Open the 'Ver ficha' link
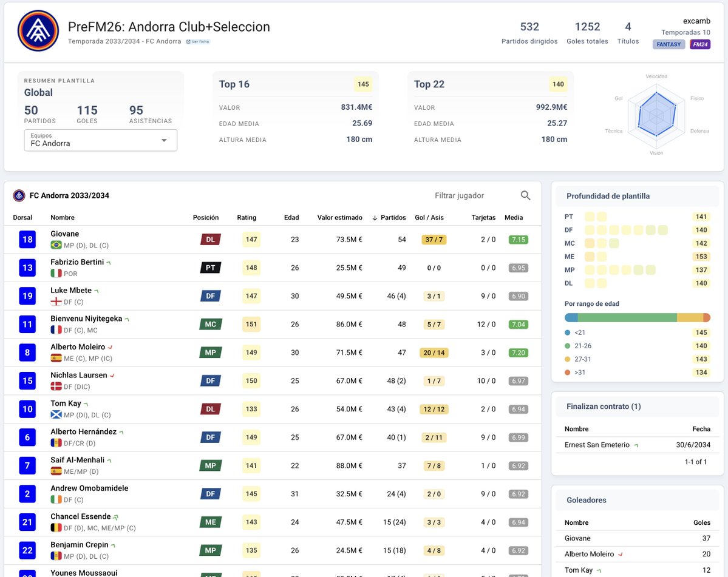This screenshot has width=728, height=577. point(198,42)
